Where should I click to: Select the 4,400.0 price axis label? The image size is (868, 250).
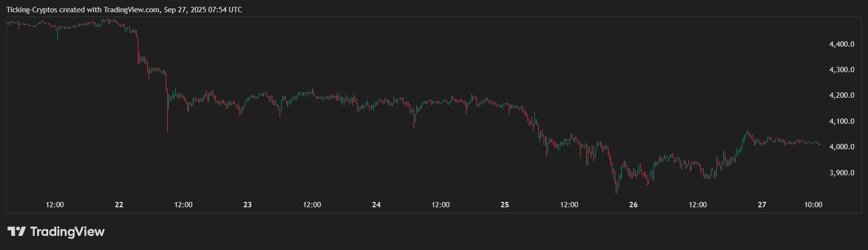[842, 44]
